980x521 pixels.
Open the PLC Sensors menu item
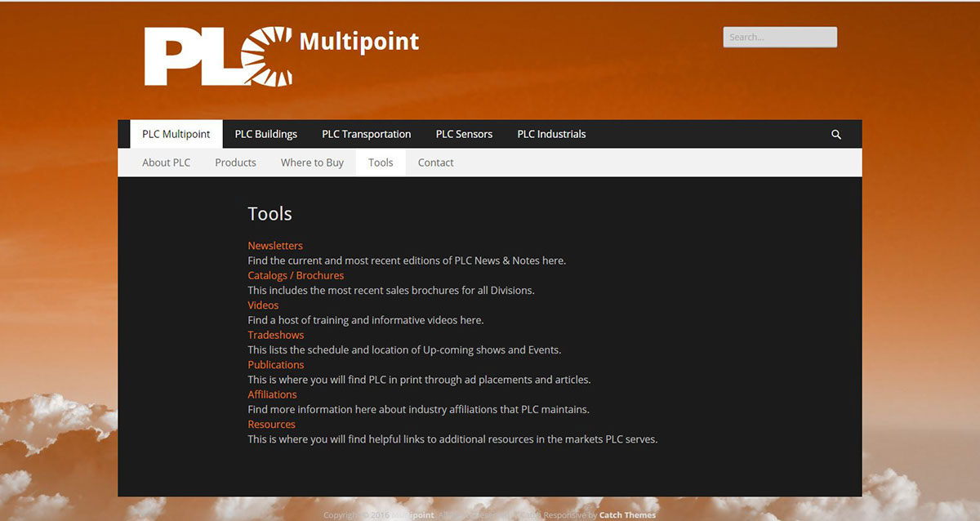click(x=464, y=134)
